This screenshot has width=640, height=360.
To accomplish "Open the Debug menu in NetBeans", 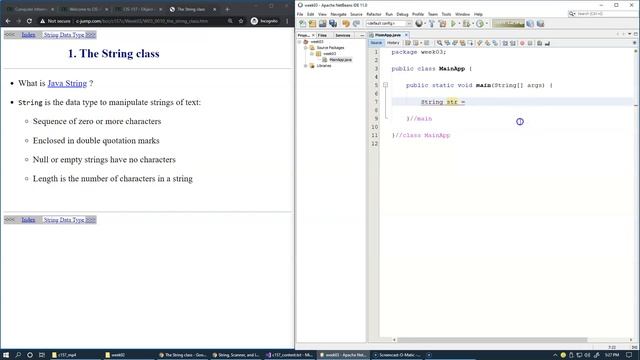I will tap(402, 14).
